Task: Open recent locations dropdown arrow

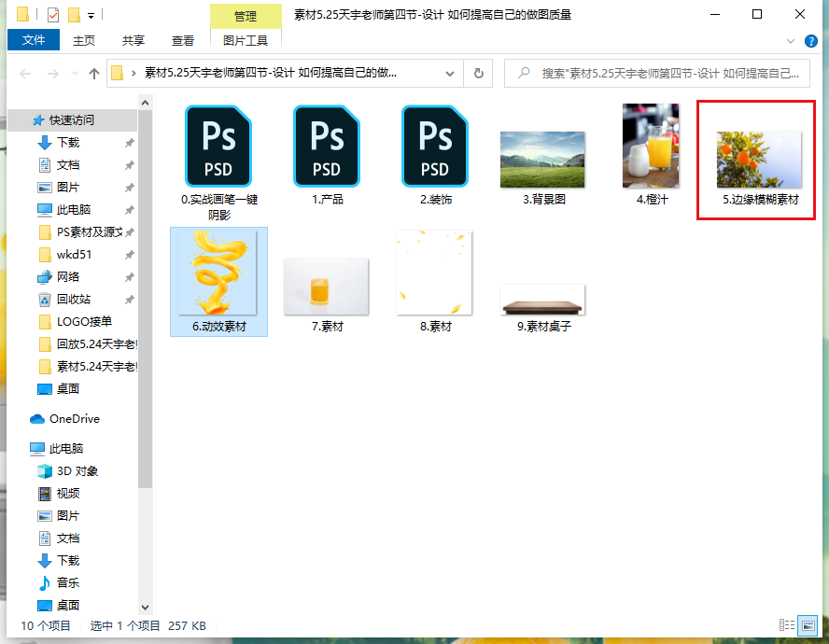Action: [x=75, y=74]
